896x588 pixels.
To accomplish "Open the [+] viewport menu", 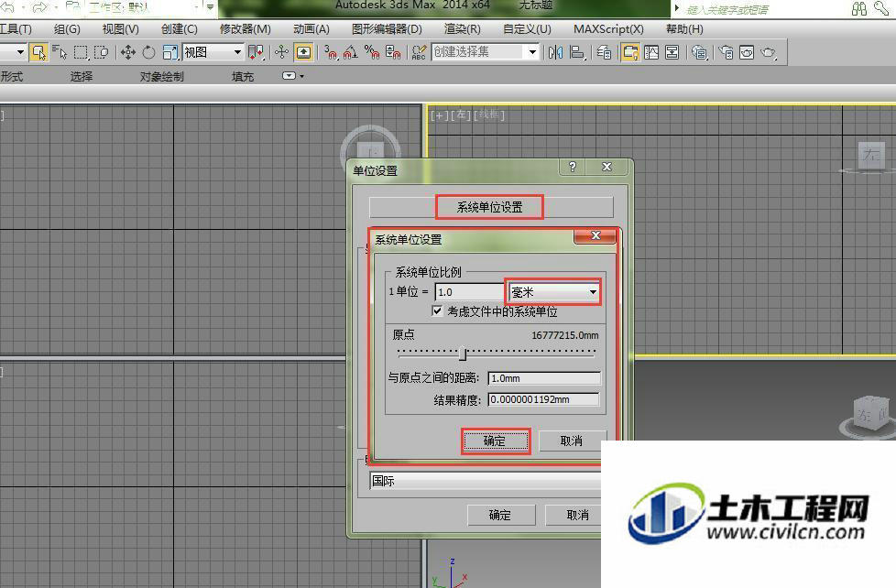I will (x=439, y=115).
